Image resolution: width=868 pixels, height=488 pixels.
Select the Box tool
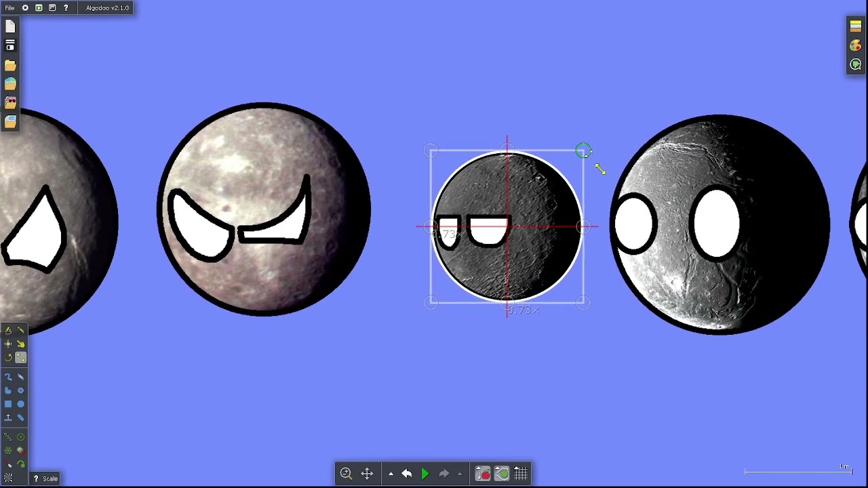(x=8, y=404)
